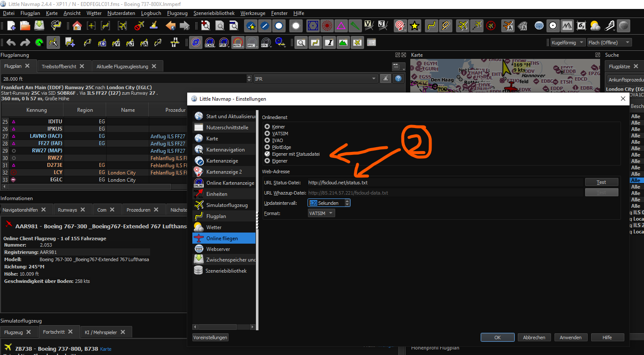Click the URL Status-Datei input field

[444, 183]
